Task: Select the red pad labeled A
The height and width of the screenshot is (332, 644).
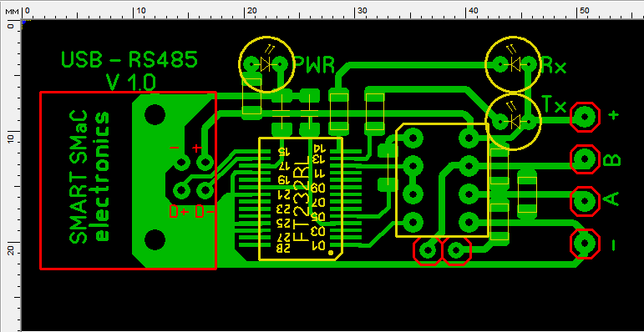Action: [x=585, y=201]
